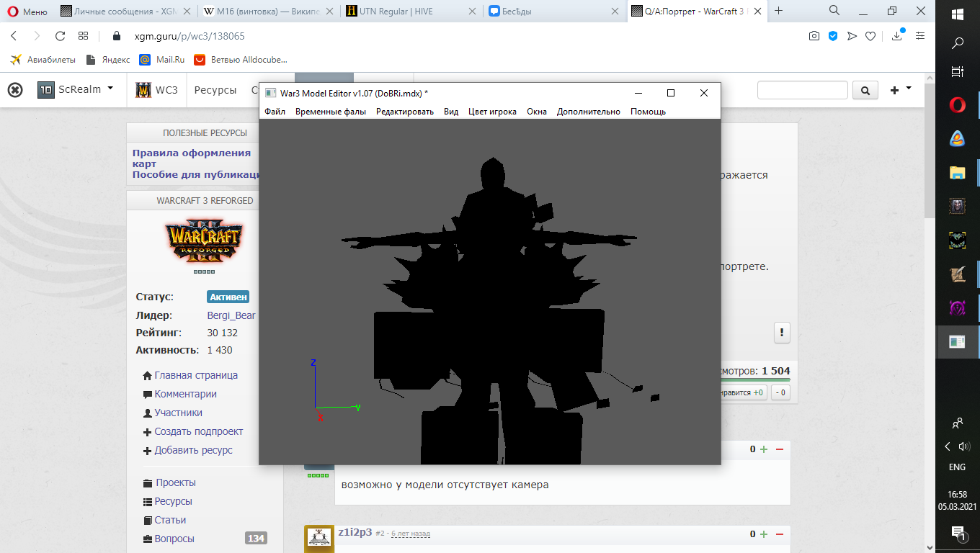Switch to UTN Regular | HIVE tab
980x553 pixels.
pos(409,12)
